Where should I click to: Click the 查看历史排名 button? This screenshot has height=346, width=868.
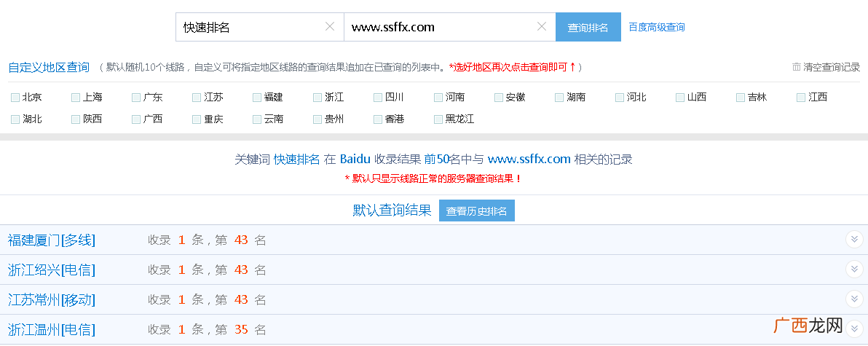477,211
